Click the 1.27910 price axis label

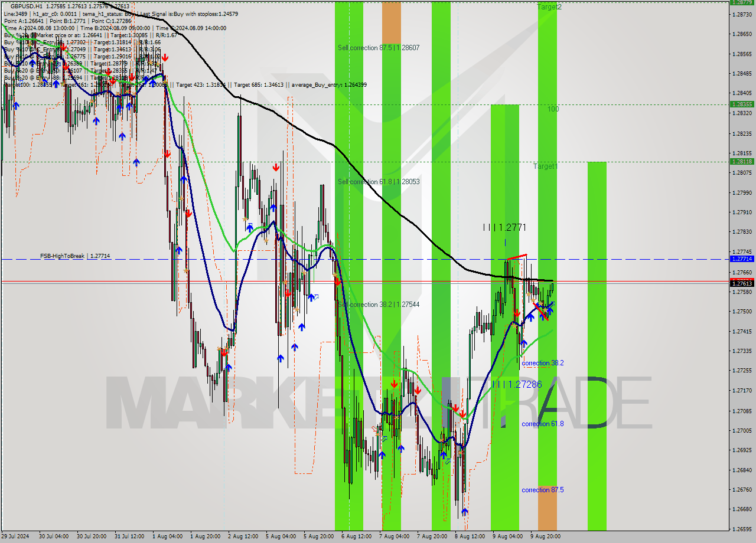(741, 212)
